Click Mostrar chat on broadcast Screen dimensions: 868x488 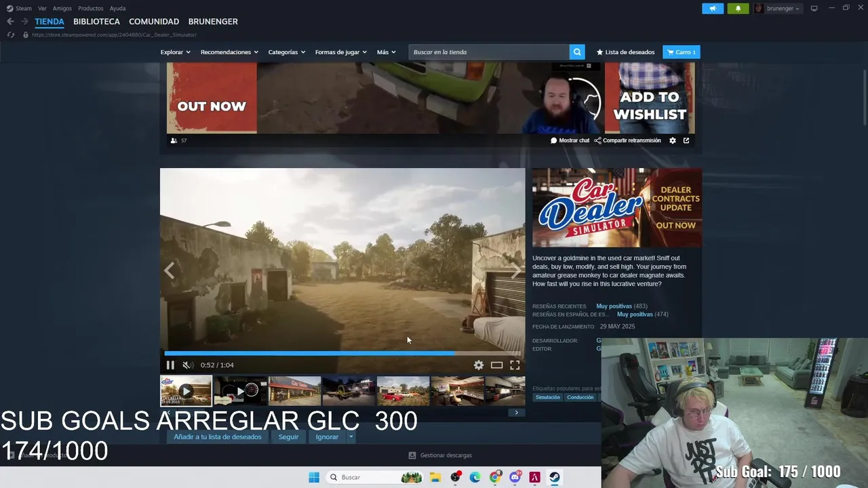(570, 140)
